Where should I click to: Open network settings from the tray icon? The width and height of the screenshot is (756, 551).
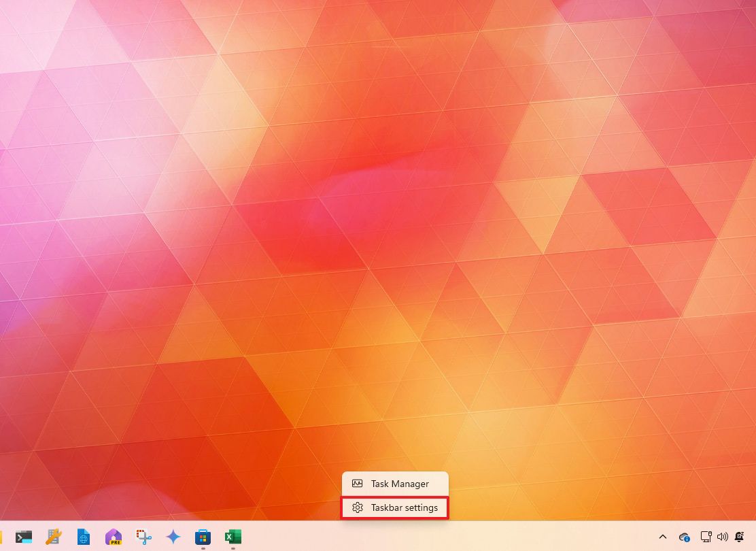[x=706, y=537]
